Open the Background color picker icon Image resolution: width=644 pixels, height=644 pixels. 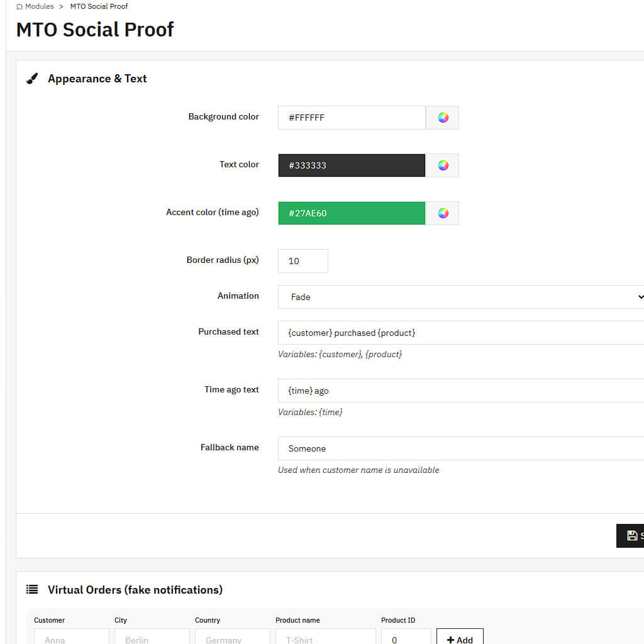click(443, 118)
